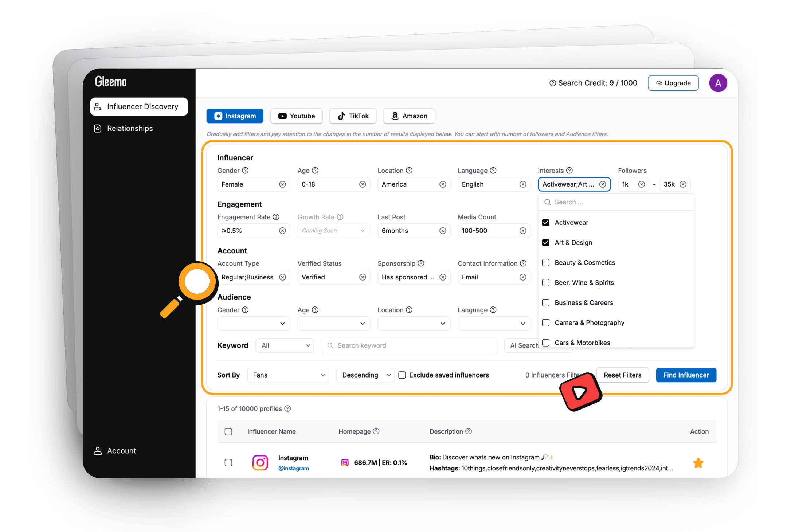Screen dimensions: 787x532
Task: Clear the influencer Age 0-18 filter
Action: pyautogui.click(x=363, y=184)
